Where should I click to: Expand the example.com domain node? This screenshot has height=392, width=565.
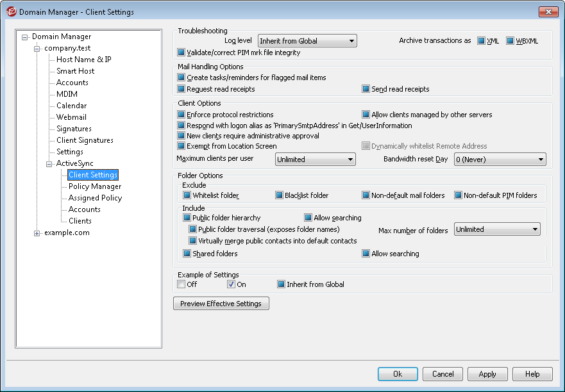click(x=37, y=233)
